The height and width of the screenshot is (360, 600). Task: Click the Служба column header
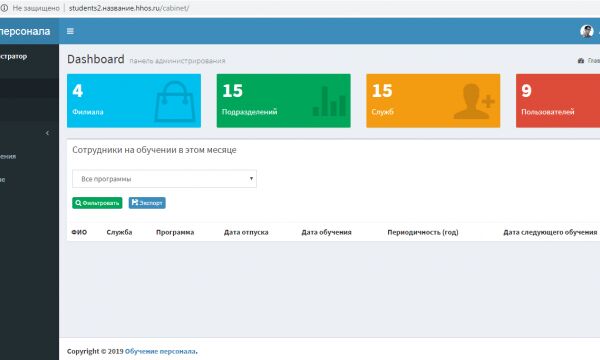(119, 232)
